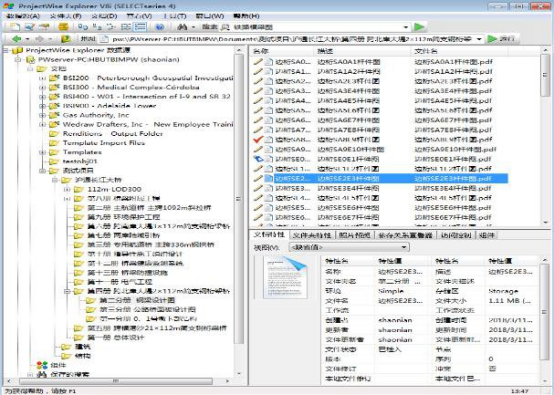Open the 数据源(A) menu
The width and height of the screenshot is (554, 395).
click(x=23, y=16)
